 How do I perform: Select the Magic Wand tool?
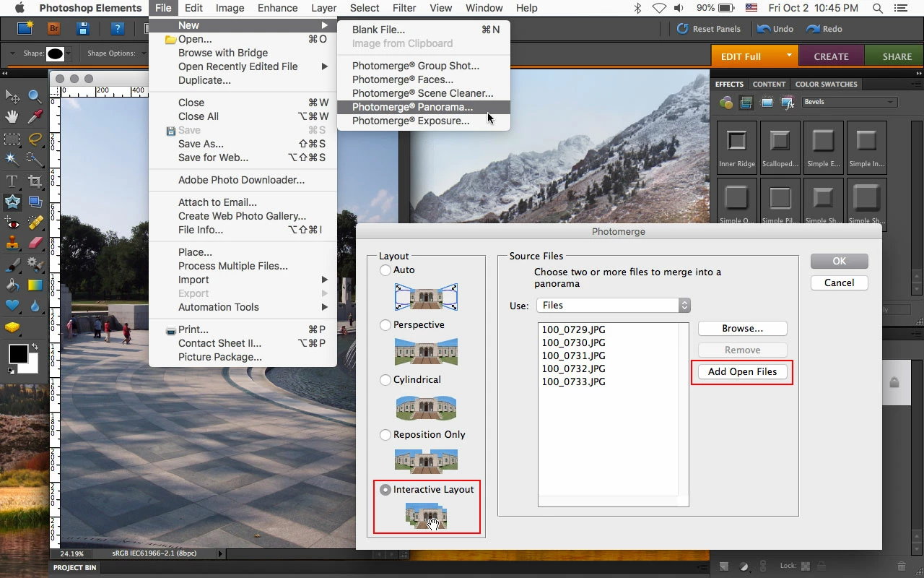click(x=12, y=159)
